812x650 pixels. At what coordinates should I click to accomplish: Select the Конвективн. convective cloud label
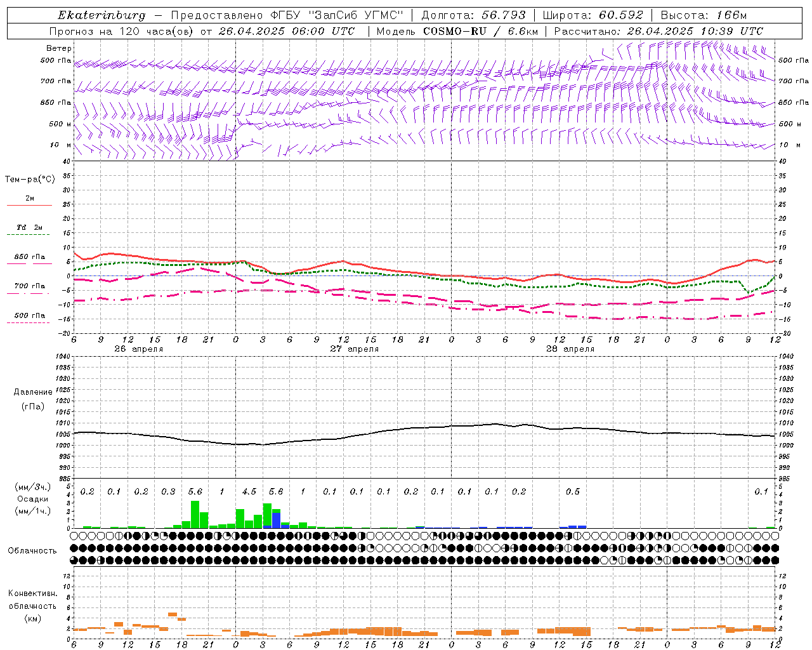click(32, 594)
